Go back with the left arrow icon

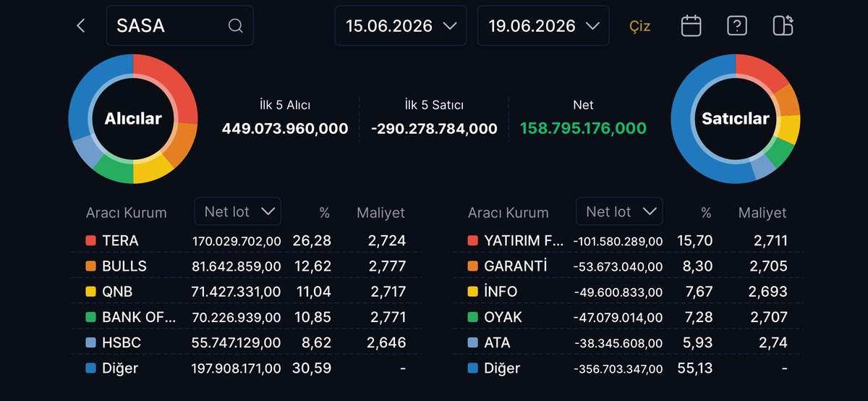(x=80, y=26)
